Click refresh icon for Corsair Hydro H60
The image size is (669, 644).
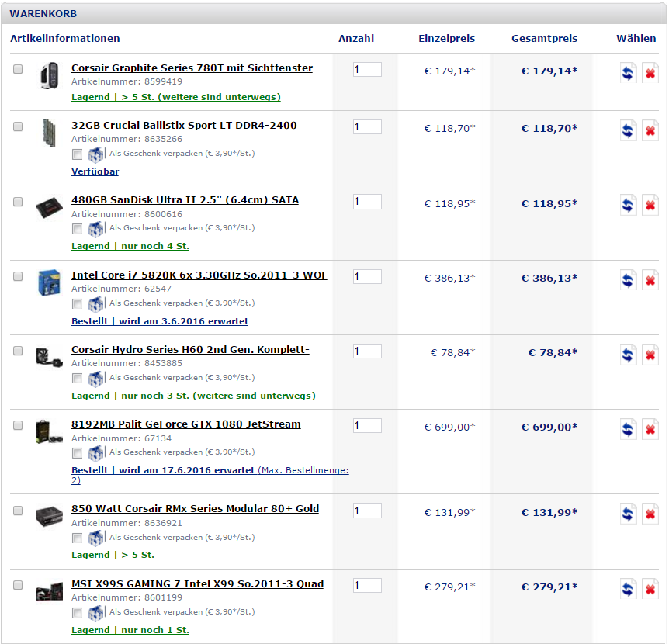click(x=628, y=355)
